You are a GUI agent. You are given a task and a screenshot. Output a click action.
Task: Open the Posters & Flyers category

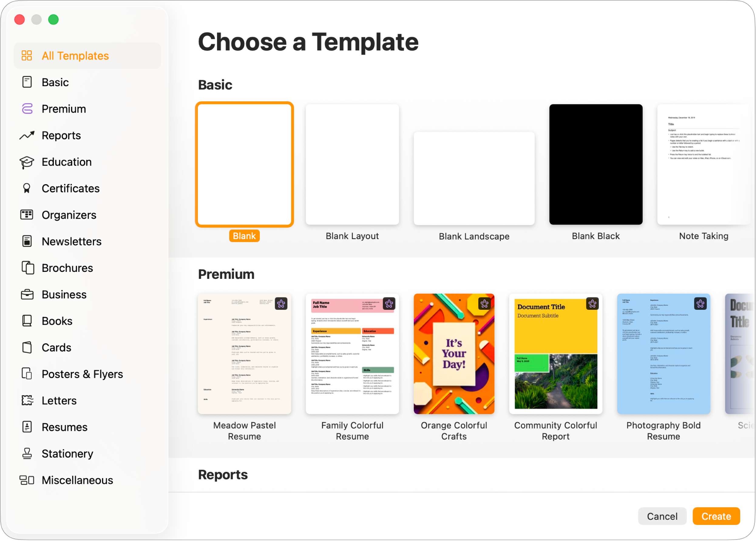pos(82,374)
